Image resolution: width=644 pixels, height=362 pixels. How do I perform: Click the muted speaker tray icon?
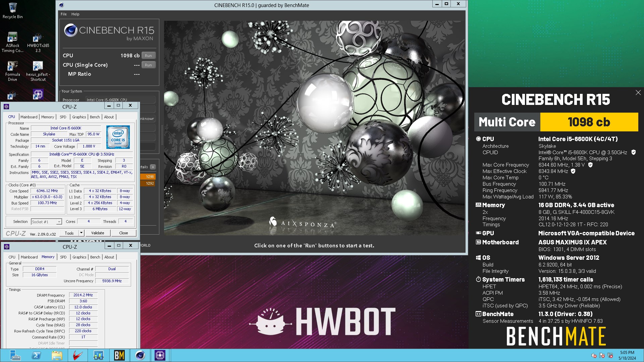(594, 356)
